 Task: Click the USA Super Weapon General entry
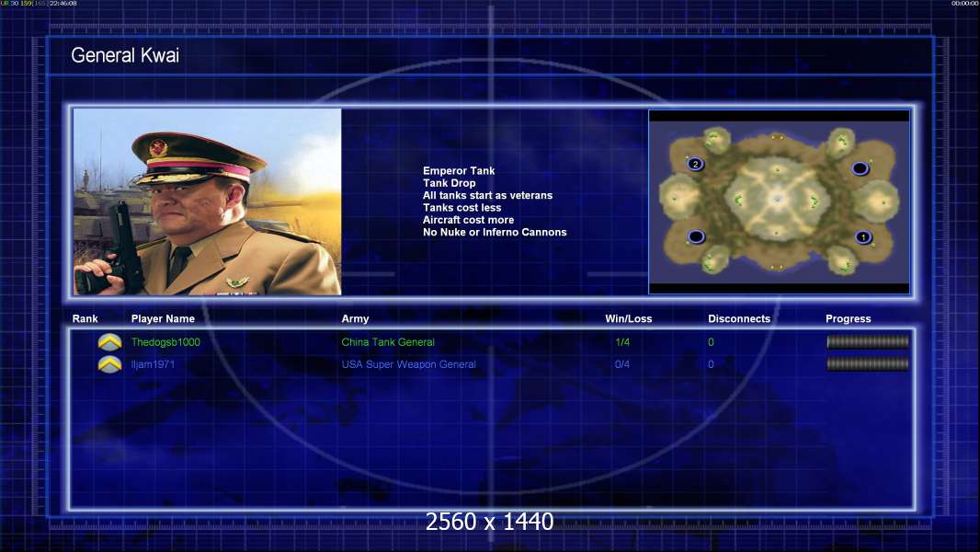click(x=408, y=364)
